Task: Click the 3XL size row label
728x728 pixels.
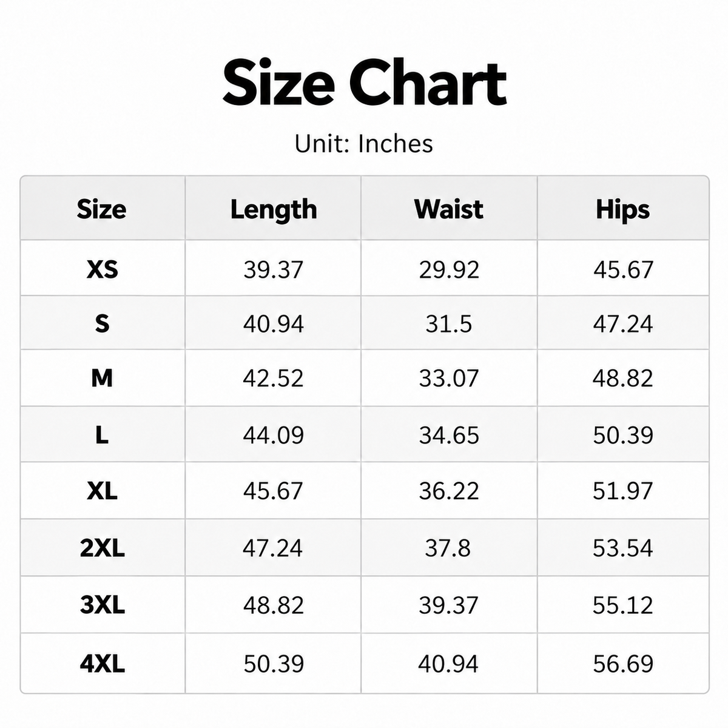Action: coord(102,605)
